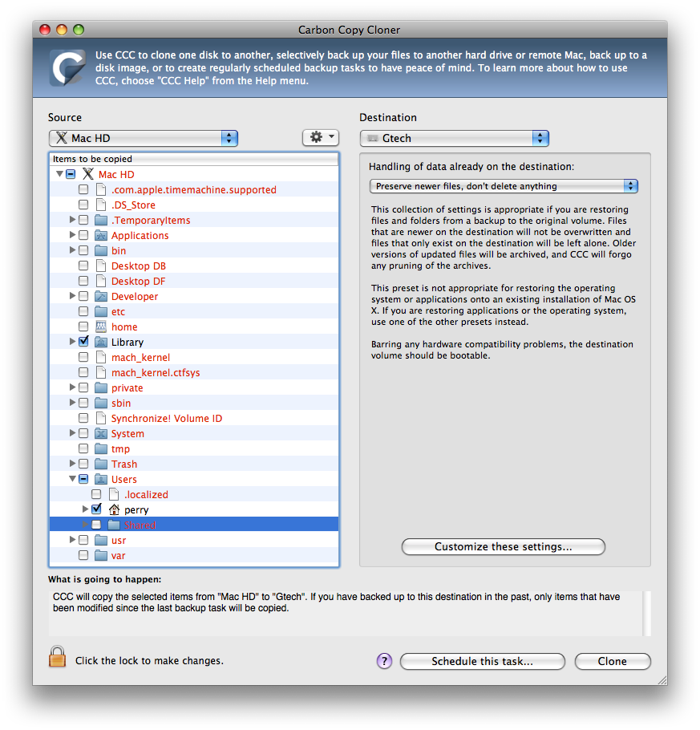
Task: Check the Shared folder checkbox
Action: 96,525
